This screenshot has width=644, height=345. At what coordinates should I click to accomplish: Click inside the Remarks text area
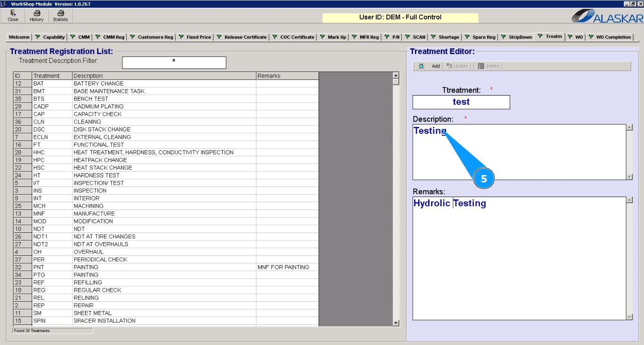[519, 259]
